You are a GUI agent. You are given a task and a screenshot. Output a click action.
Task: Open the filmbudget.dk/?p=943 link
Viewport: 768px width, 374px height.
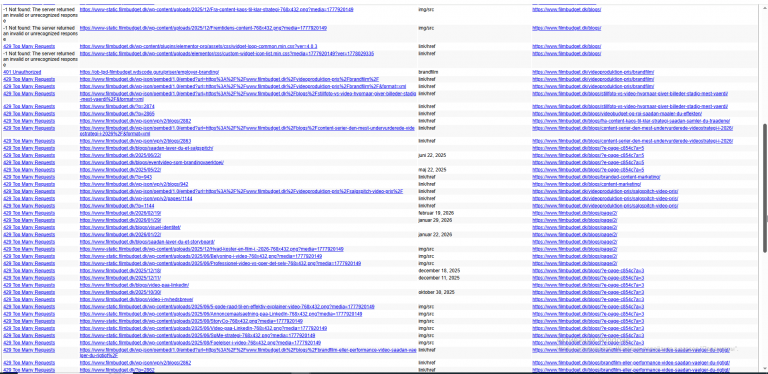click(x=116, y=177)
